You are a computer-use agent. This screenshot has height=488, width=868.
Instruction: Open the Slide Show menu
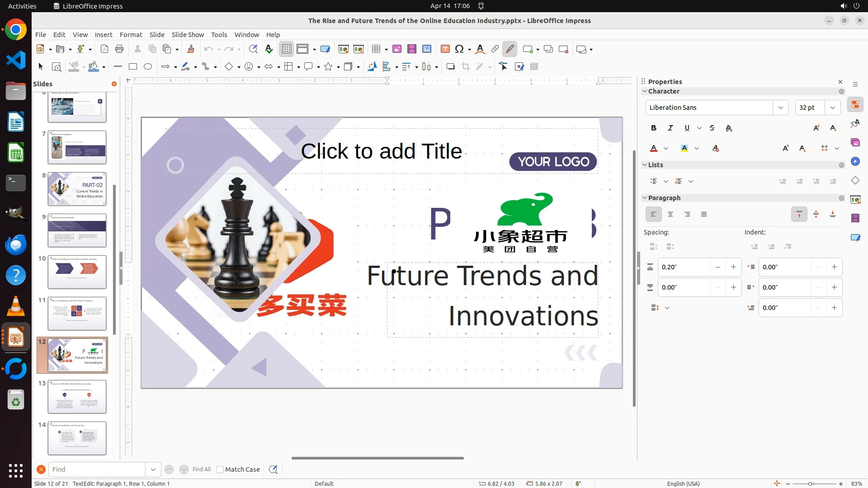[x=188, y=35]
